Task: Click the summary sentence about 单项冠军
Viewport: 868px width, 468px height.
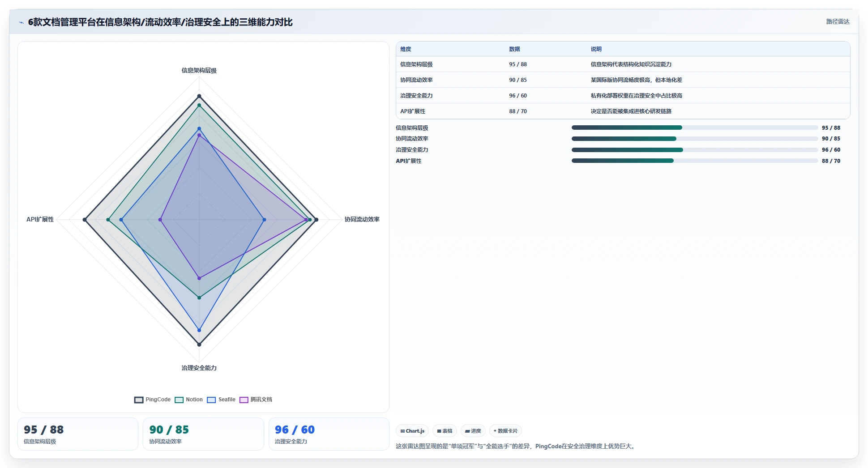Action: coord(515,446)
